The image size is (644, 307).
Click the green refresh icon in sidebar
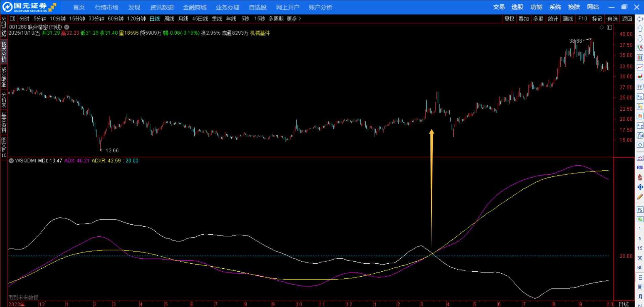640,219
